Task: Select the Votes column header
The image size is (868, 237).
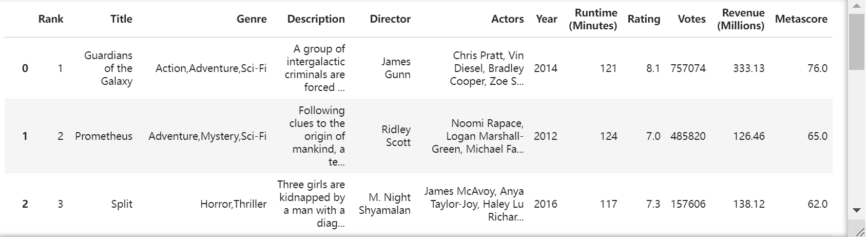Action: coord(692,19)
